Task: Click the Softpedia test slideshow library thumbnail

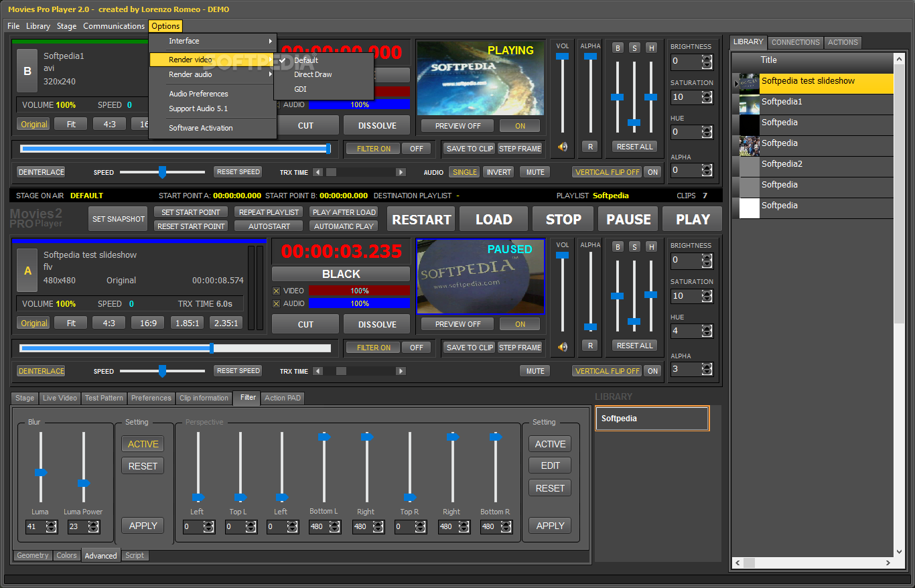Action: point(749,84)
